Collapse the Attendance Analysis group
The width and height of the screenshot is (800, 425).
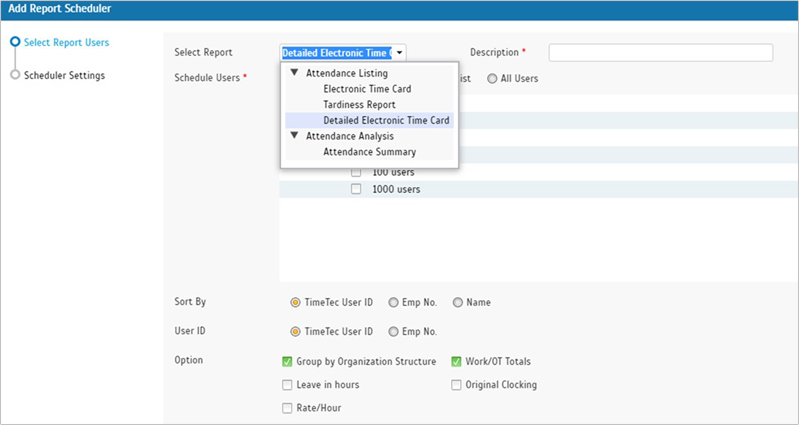coord(294,136)
